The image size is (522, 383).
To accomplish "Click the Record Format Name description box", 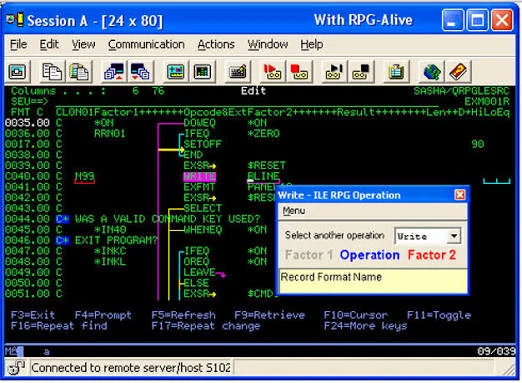I will (x=373, y=281).
